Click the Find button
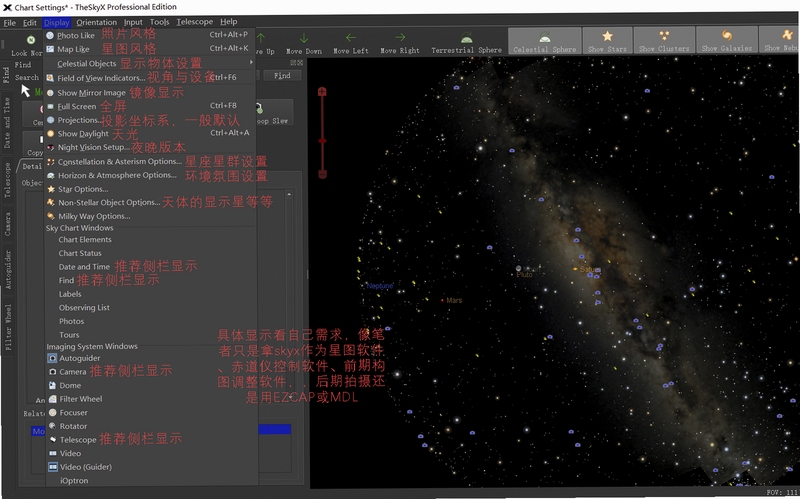Screen dimensions: 800x499 tap(282, 76)
